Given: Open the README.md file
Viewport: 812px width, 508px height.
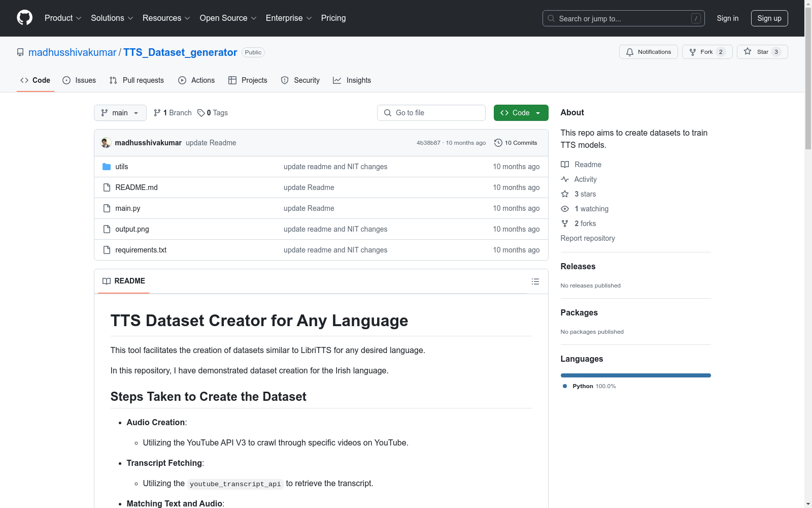Looking at the screenshot, I should pos(137,187).
